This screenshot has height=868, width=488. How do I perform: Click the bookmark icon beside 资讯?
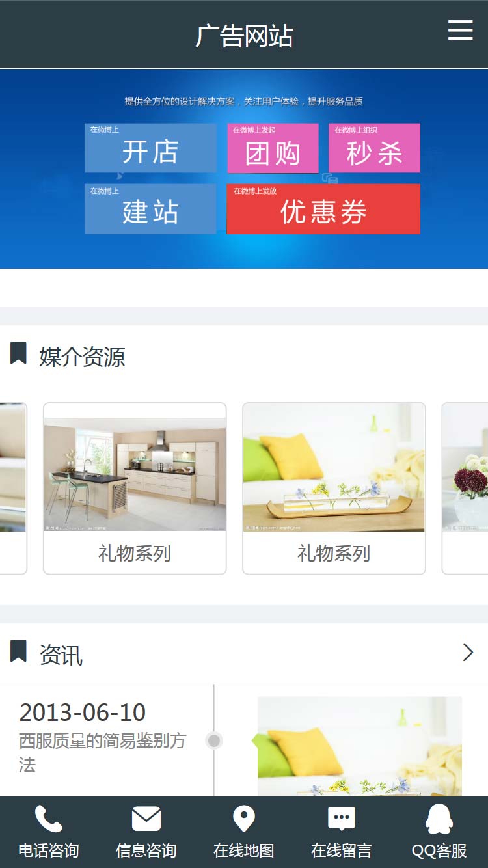(18, 651)
